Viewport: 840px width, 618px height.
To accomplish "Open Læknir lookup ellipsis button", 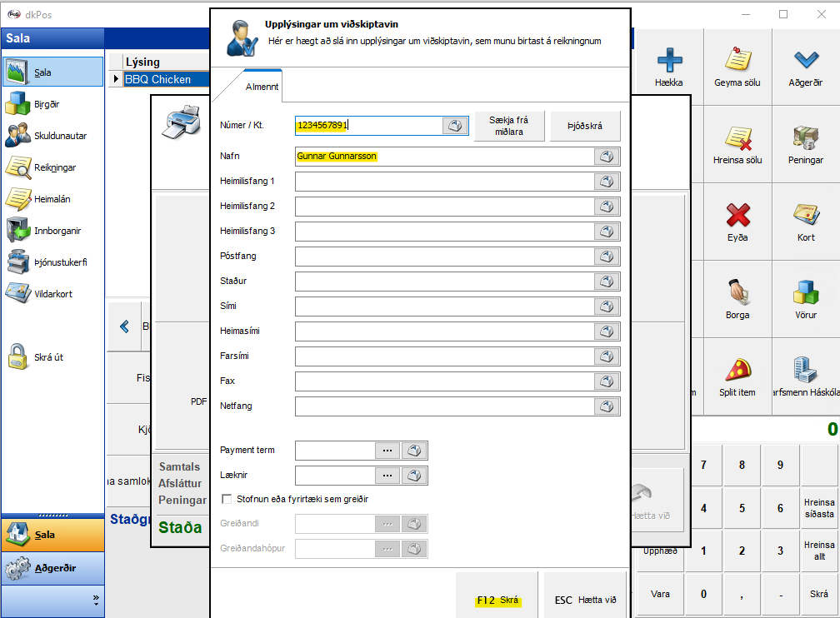I will 386,476.
